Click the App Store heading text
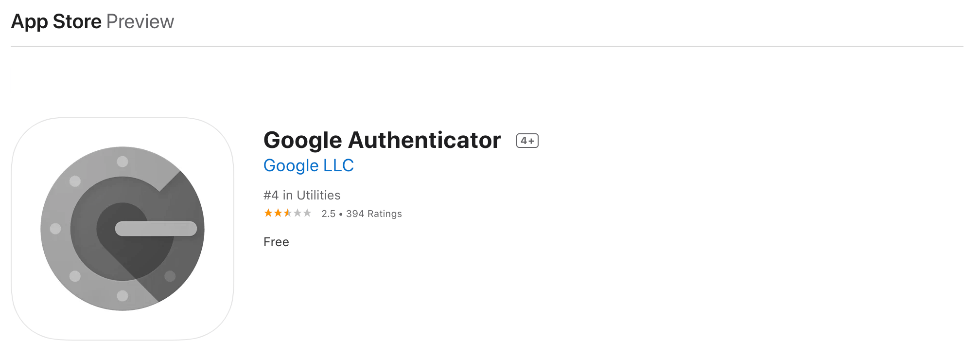This screenshot has height=362, width=980. (56, 22)
